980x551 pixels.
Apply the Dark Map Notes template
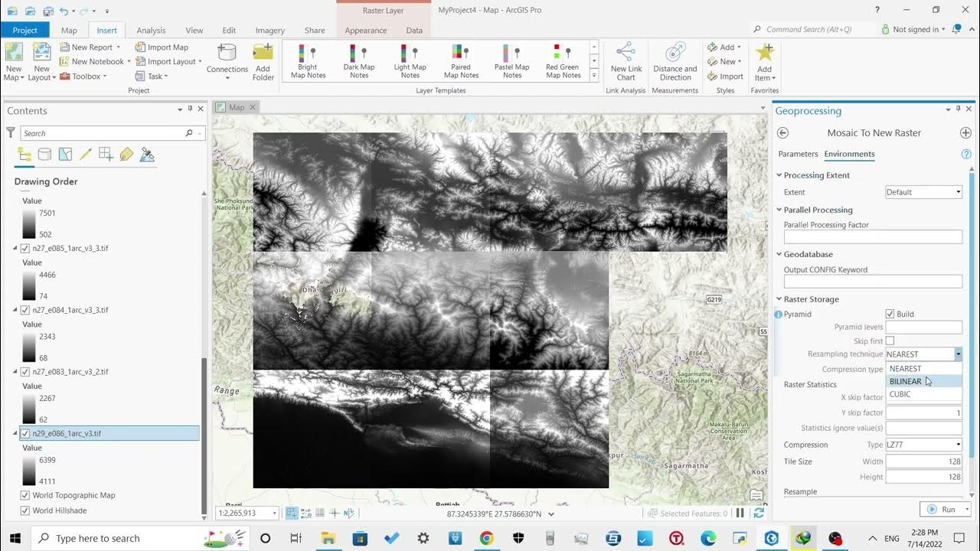point(358,61)
